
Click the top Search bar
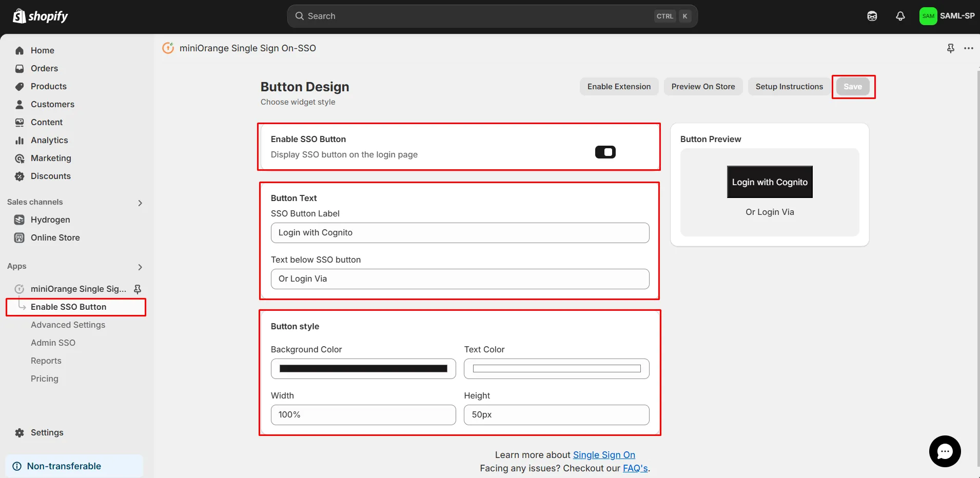(493, 16)
